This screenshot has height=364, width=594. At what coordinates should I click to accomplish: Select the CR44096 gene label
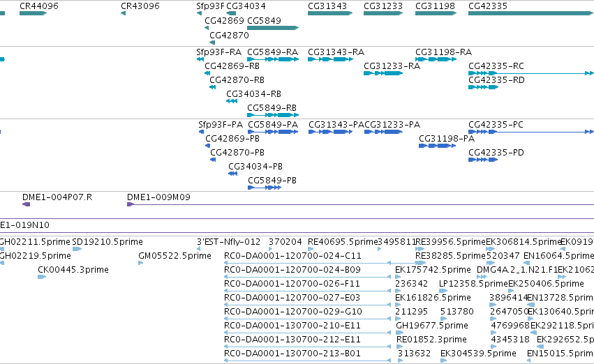tap(39, 6)
